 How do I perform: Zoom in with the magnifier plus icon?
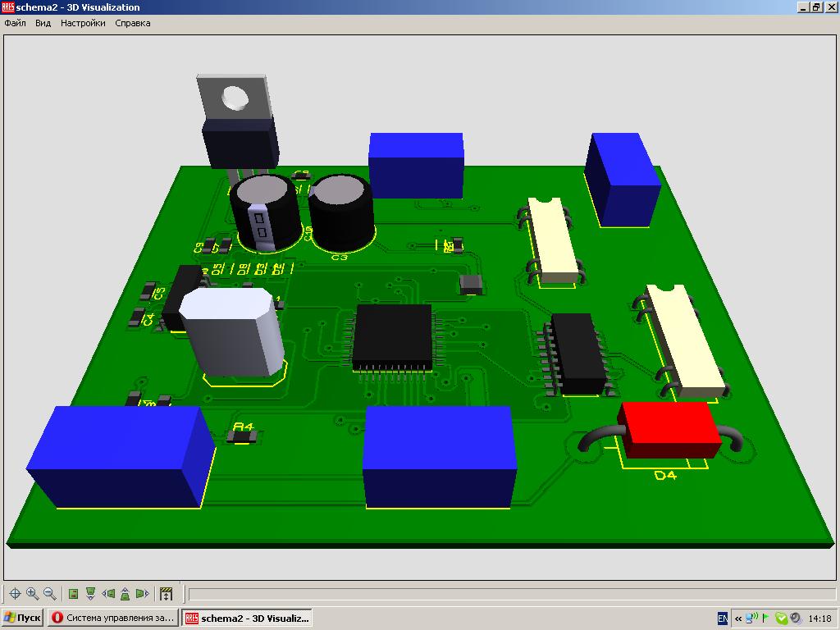pyautogui.click(x=33, y=594)
